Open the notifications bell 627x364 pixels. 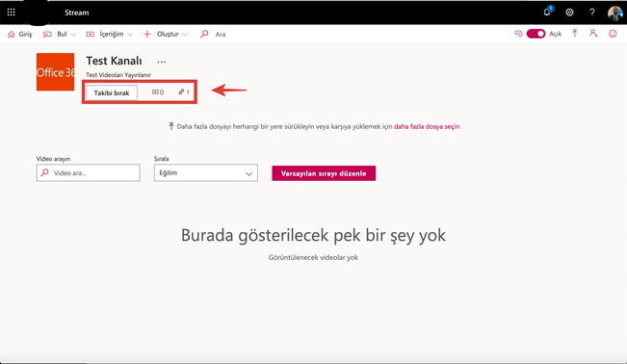tap(547, 12)
